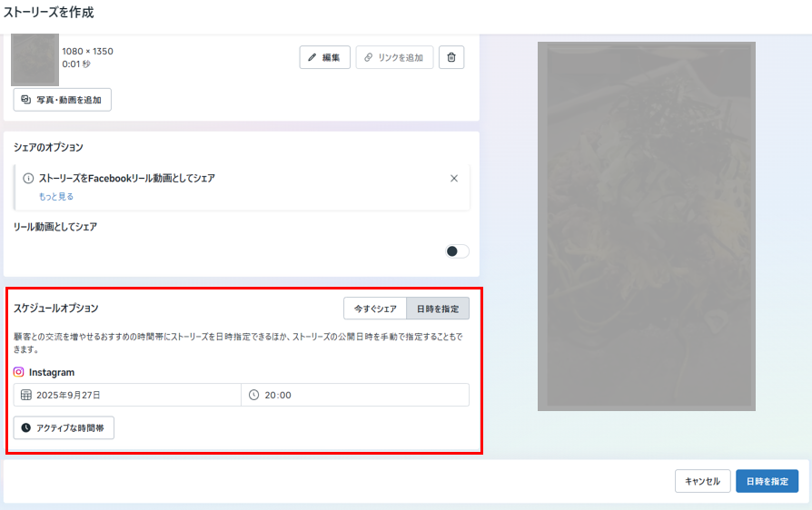
Task: Click the info icon in the Facebook reel notice
Action: tap(28, 179)
